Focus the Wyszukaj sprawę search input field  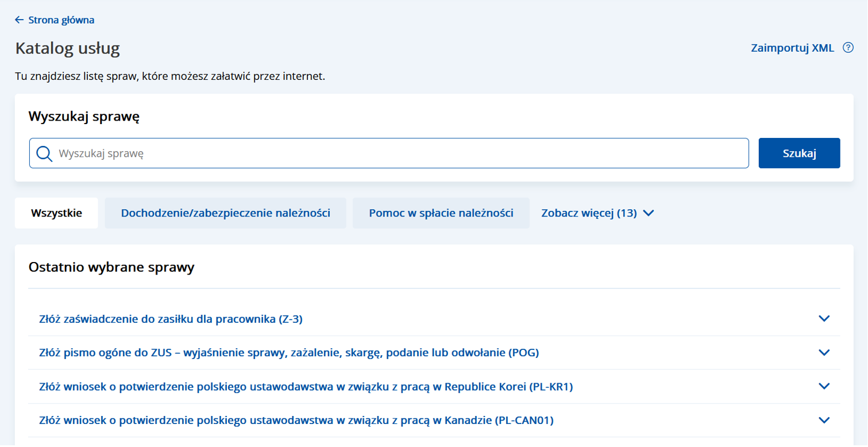(402, 153)
